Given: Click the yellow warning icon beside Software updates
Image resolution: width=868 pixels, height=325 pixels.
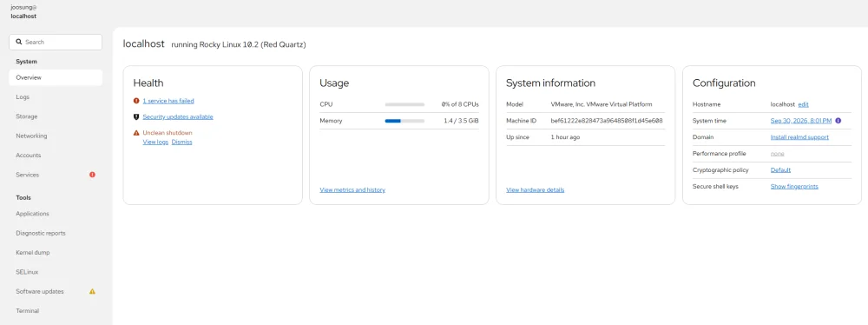Looking at the screenshot, I should [x=93, y=291].
